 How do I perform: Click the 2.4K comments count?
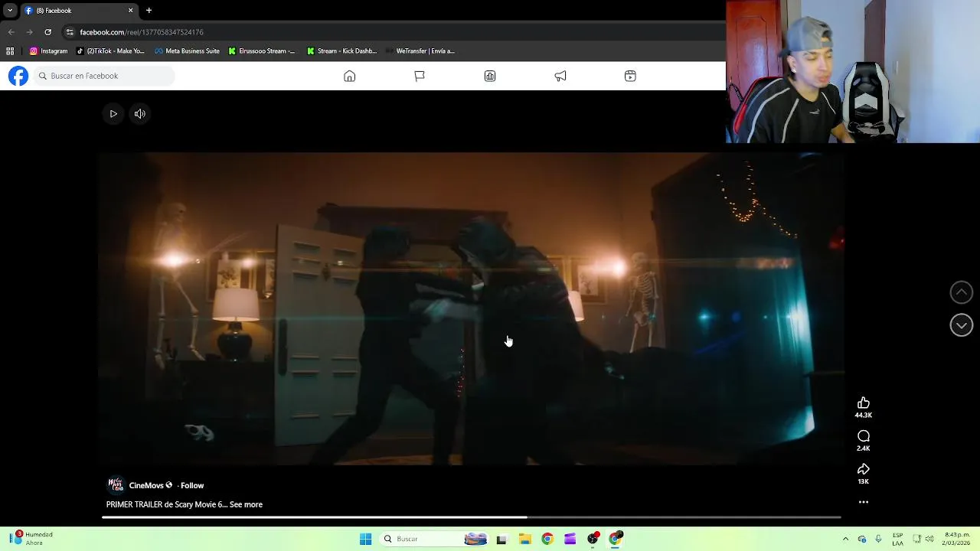coord(864,448)
